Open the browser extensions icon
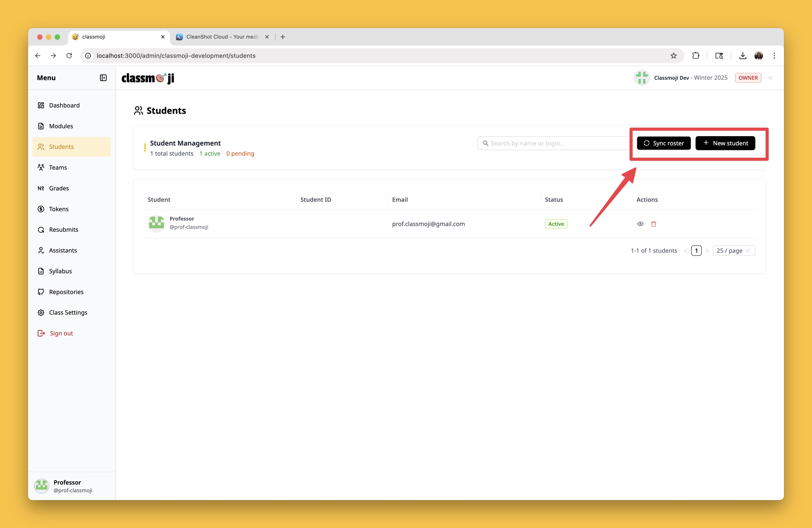 click(x=696, y=56)
